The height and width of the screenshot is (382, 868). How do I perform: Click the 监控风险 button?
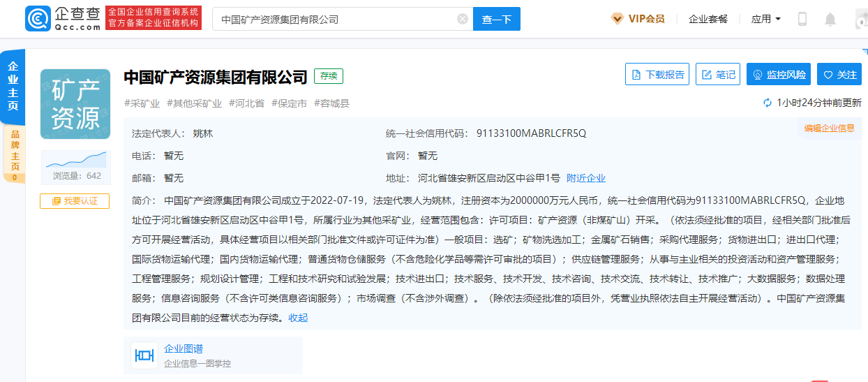coord(779,75)
